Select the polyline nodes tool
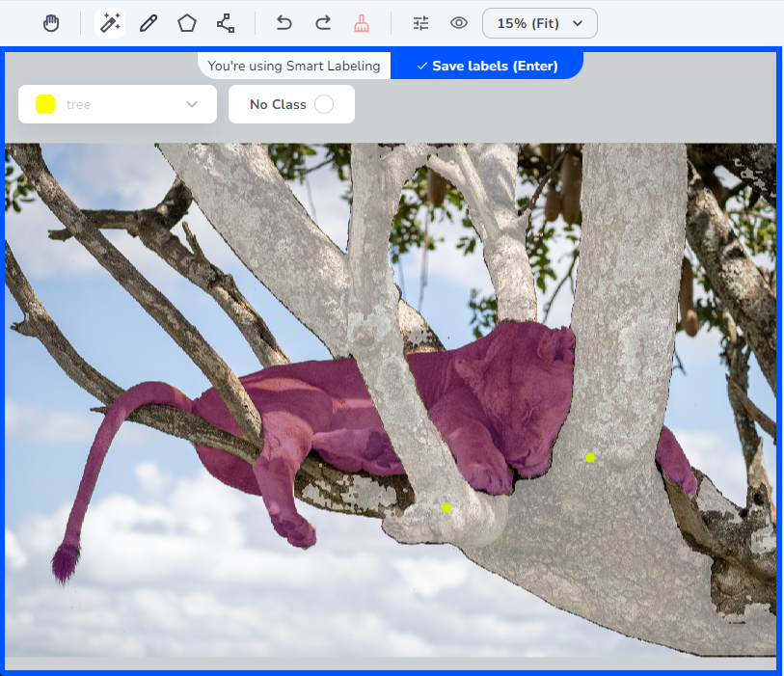 225,23
